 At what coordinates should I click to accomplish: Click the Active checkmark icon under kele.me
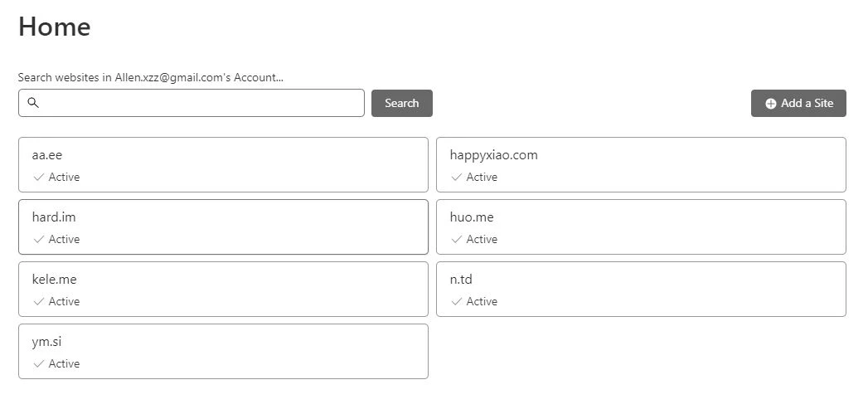(x=38, y=301)
